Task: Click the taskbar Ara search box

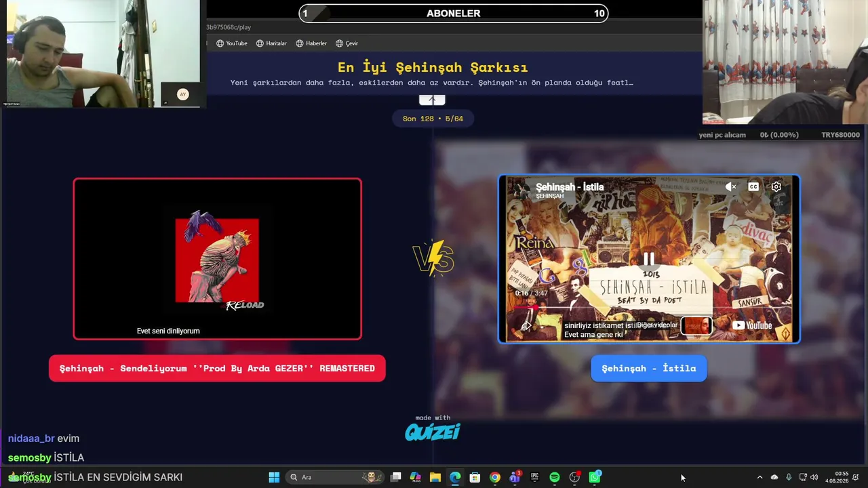Action: (334, 477)
